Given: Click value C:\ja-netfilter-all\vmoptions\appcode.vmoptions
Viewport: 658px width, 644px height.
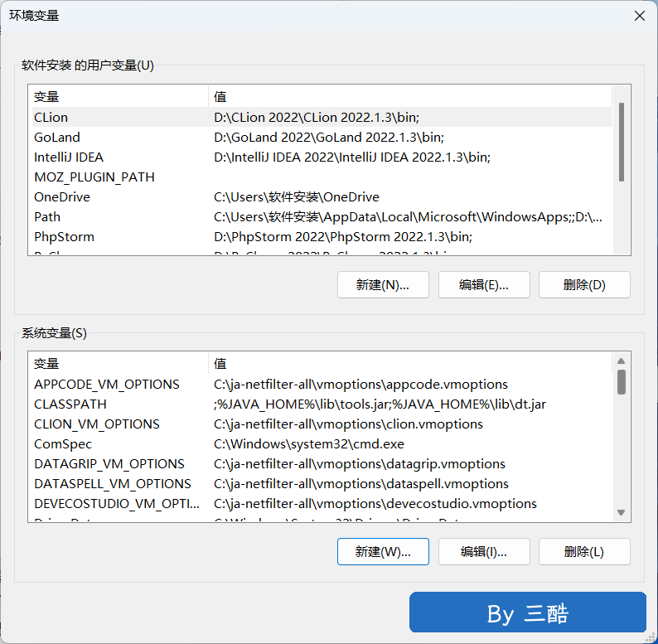Looking at the screenshot, I should tap(360, 384).
